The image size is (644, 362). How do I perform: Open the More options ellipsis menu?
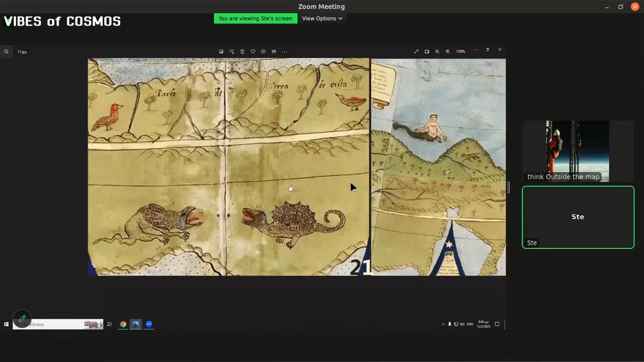(x=284, y=51)
